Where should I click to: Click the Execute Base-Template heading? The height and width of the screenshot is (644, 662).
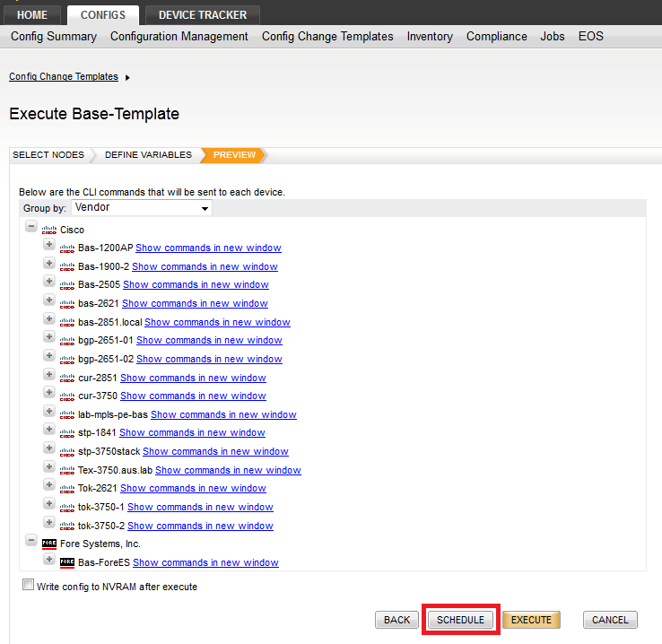pyautogui.click(x=94, y=114)
